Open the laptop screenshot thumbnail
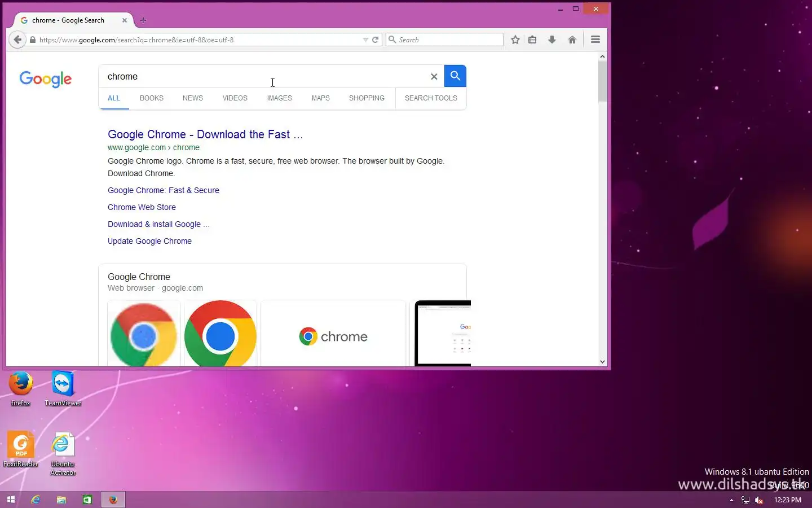The width and height of the screenshot is (812, 508). pyautogui.click(x=443, y=334)
